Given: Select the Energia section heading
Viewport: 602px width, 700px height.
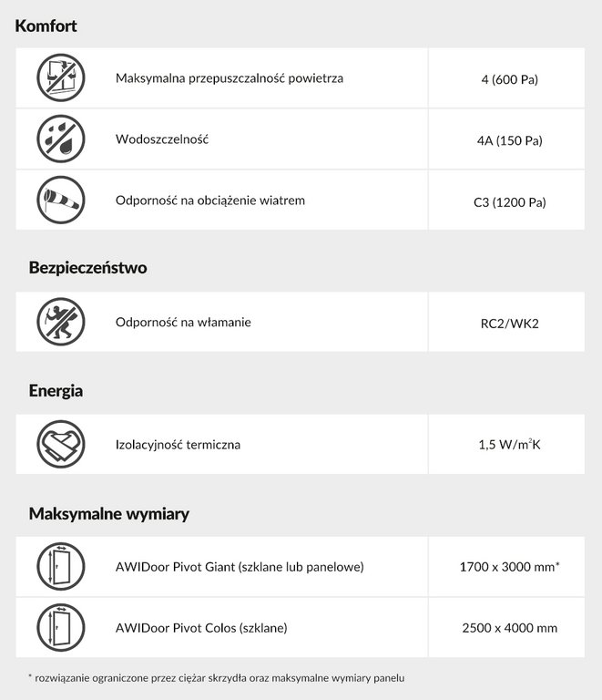Looking at the screenshot, I should pos(56,391).
